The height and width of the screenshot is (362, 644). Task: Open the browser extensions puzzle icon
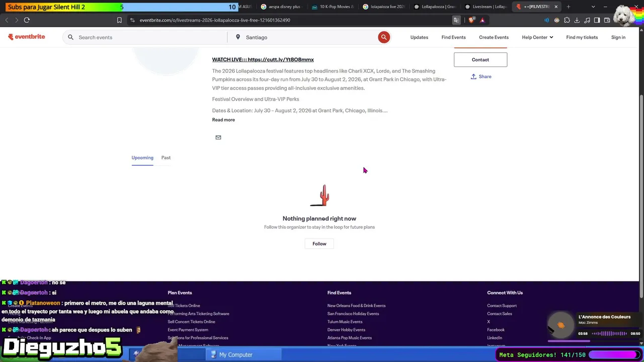tap(567, 20)
